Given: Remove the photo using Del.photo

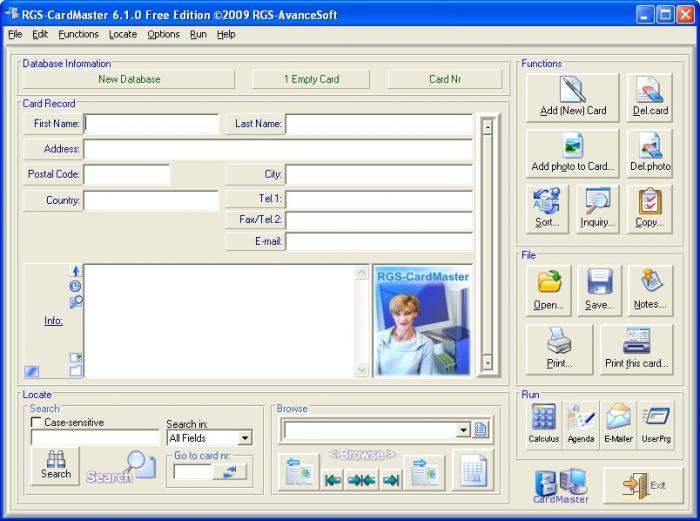Looking at the screenshot, I should click(x=650, y=153).
